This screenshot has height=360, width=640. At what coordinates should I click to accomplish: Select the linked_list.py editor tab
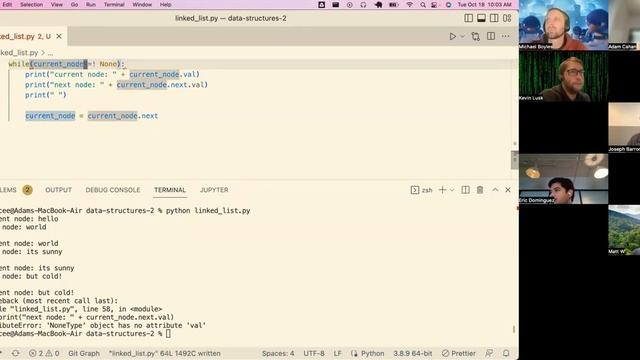click(25, 36)
